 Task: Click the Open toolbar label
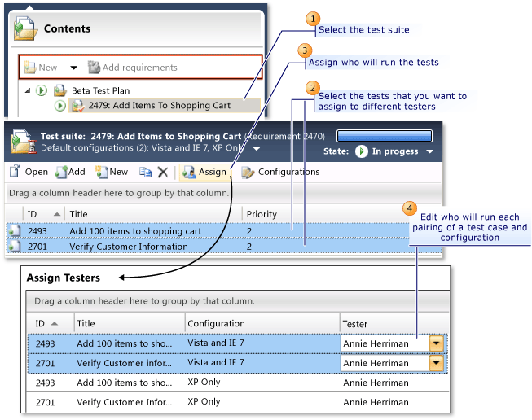coord(37,172)
